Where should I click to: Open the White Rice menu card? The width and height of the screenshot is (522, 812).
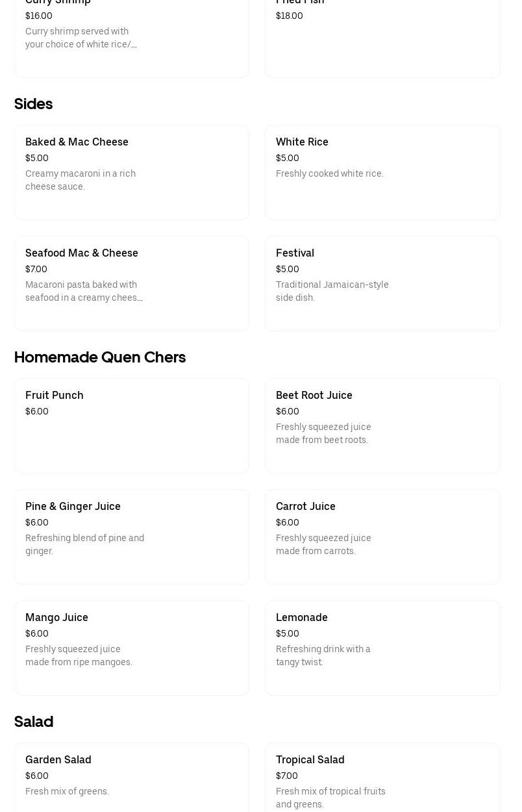(x=382, y=172)
